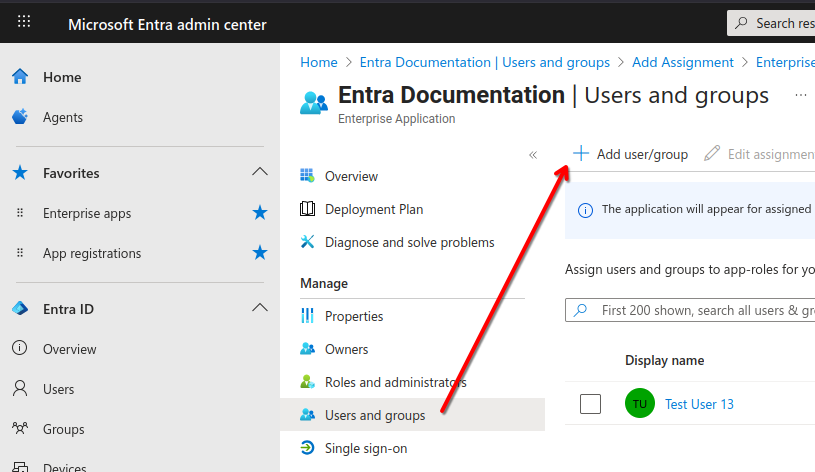Focus the First 200 shown search field

(690, 310)
